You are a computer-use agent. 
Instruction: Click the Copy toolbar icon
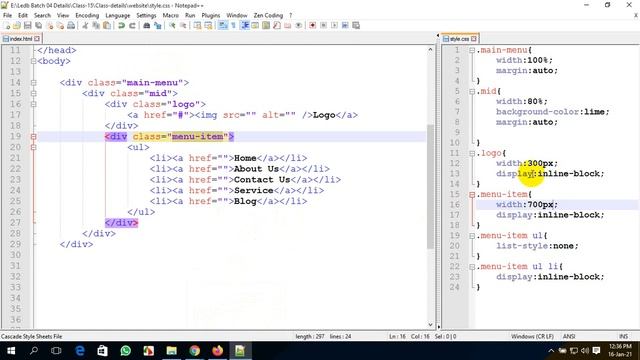click(x=96, y=25)
